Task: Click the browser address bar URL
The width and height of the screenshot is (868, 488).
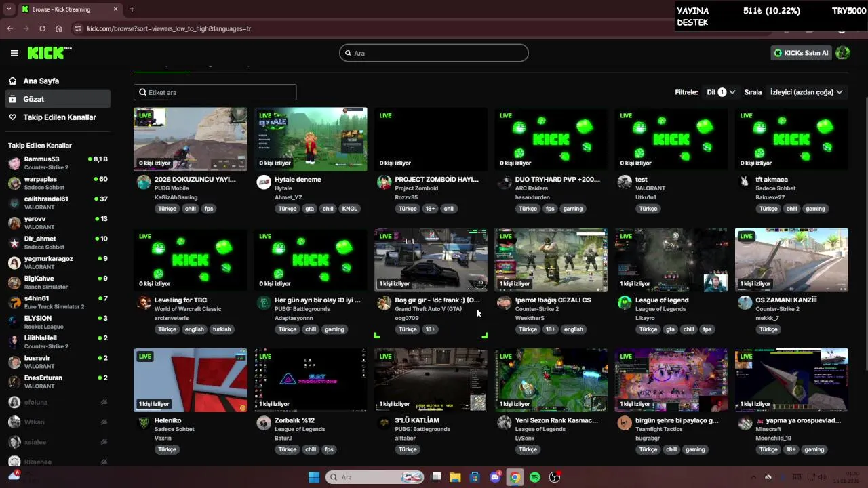Action: [169, 28]
